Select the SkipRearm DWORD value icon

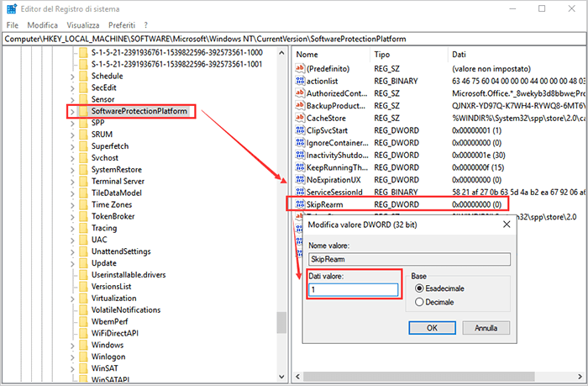tap(297, 204)
